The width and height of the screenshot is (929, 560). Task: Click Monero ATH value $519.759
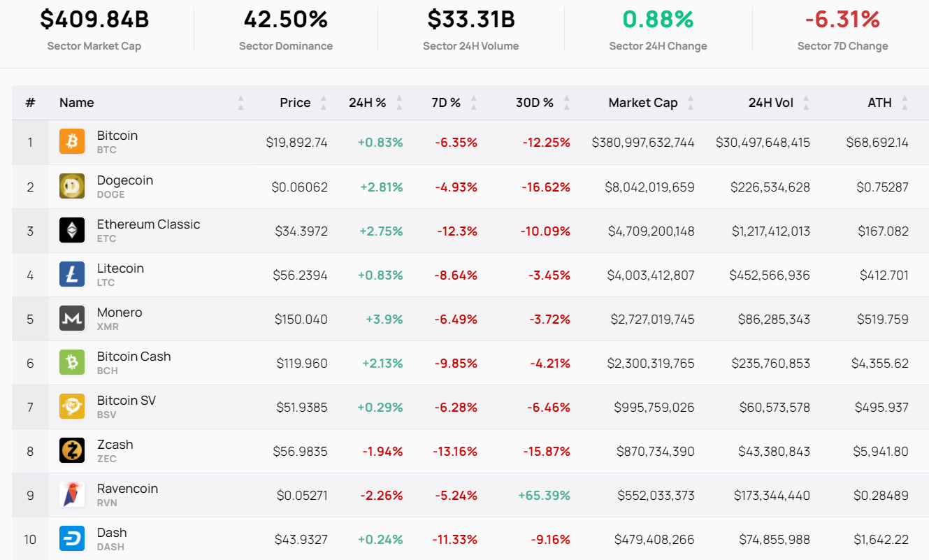coord(883,319)
